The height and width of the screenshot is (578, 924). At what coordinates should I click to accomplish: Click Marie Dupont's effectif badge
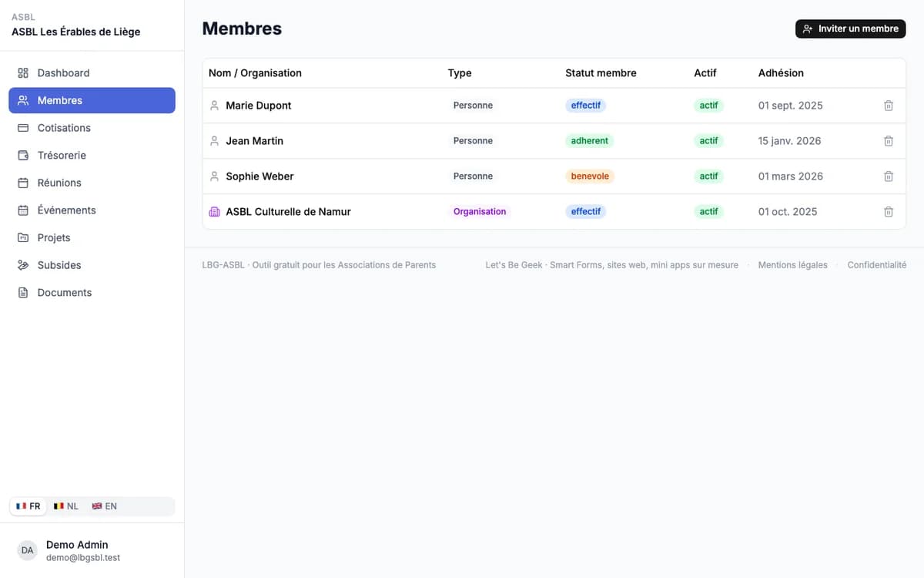point(586,106)
